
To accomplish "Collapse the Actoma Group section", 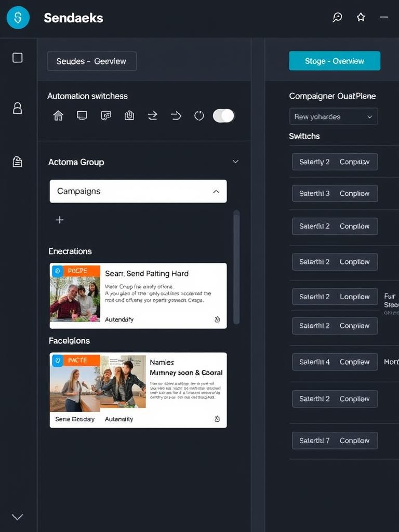I will [235, 162].
